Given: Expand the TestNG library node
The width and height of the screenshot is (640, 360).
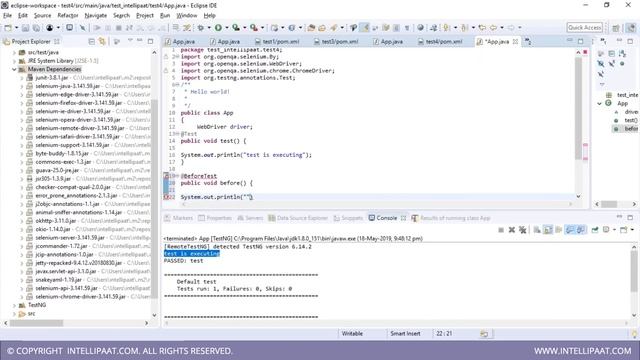Looking at the screenshot, I should point(14,305).
